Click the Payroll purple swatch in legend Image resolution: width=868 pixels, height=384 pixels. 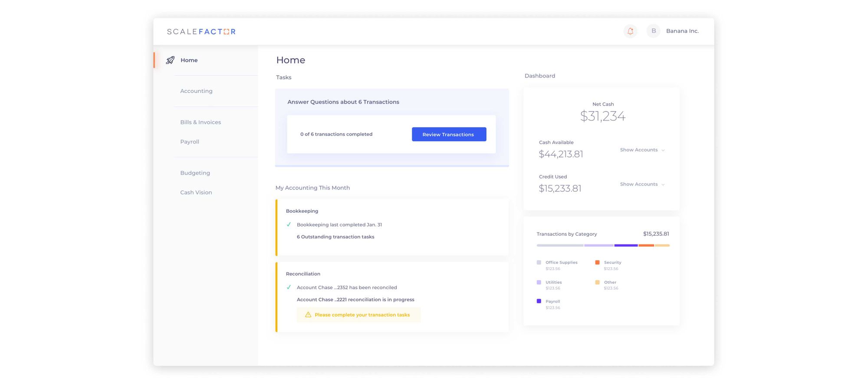539,301
